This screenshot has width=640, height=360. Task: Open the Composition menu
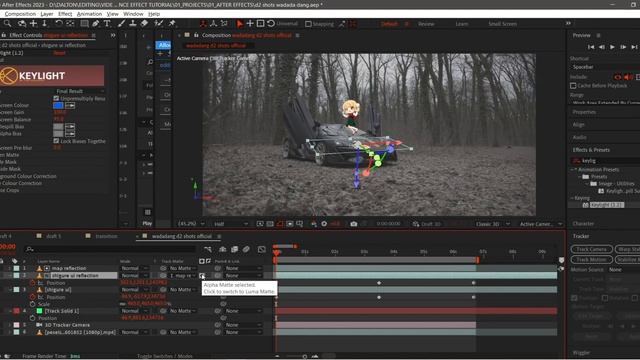tap(20, 14)
